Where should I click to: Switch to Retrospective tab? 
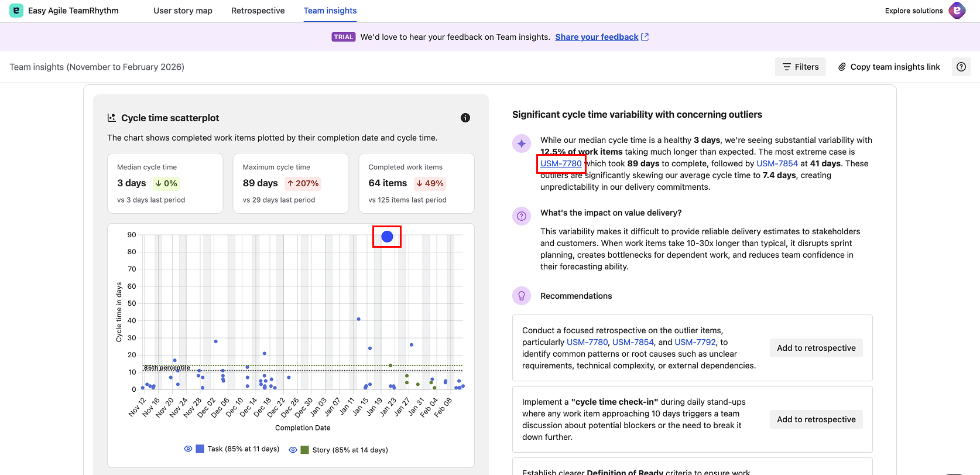(258, 11)
